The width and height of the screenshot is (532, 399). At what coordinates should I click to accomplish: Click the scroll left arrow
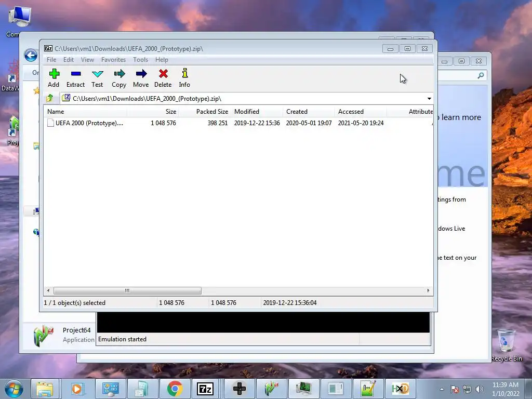48,290
